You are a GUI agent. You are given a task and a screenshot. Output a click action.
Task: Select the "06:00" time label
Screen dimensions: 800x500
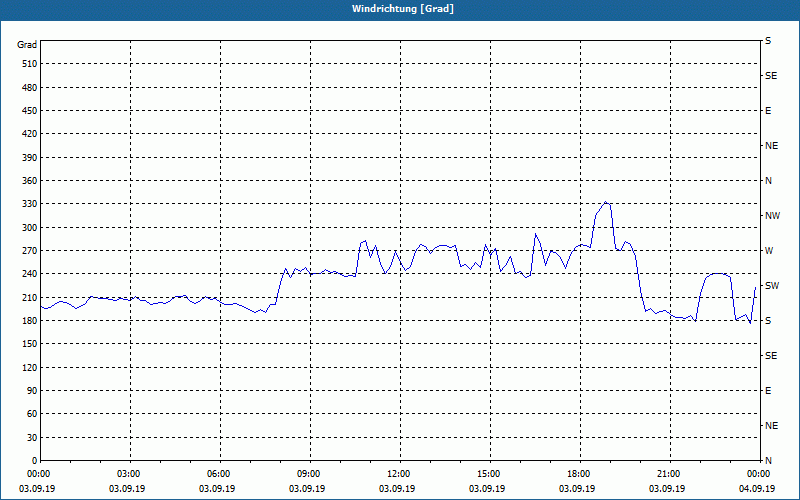coord(218,474)
